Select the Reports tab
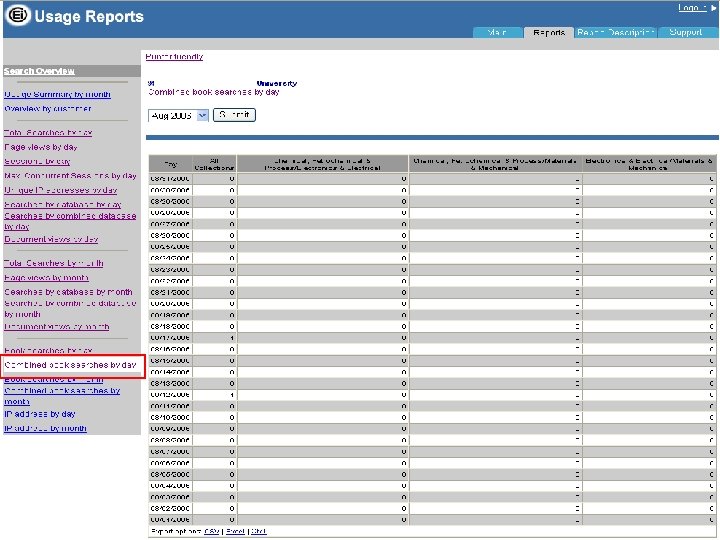The image size is (720, 540). coord(549,32)
